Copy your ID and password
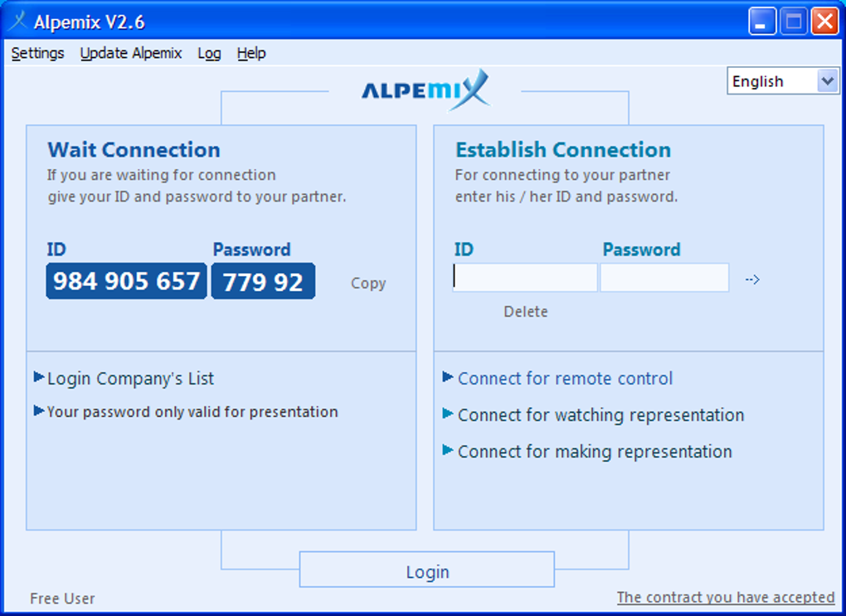 pos(367,283)
